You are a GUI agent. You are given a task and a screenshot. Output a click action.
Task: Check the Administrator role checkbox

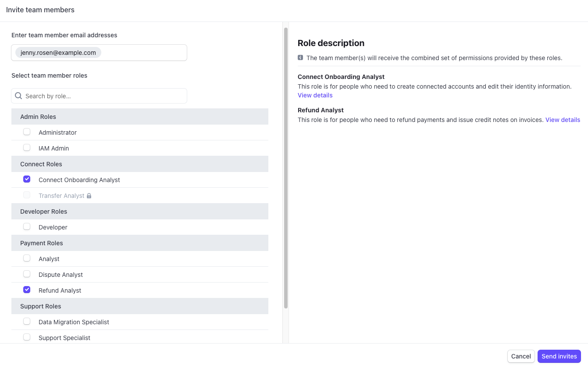click(x=27, y=132)
